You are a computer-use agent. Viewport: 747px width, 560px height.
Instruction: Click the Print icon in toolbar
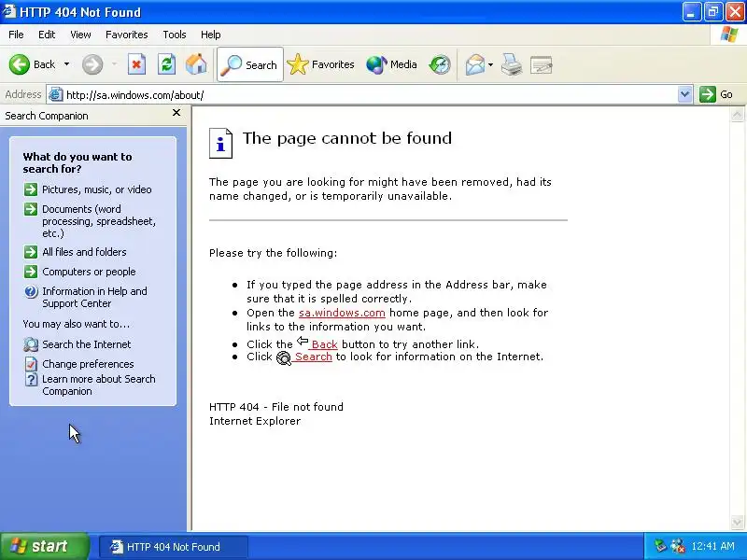click(512, 64)
